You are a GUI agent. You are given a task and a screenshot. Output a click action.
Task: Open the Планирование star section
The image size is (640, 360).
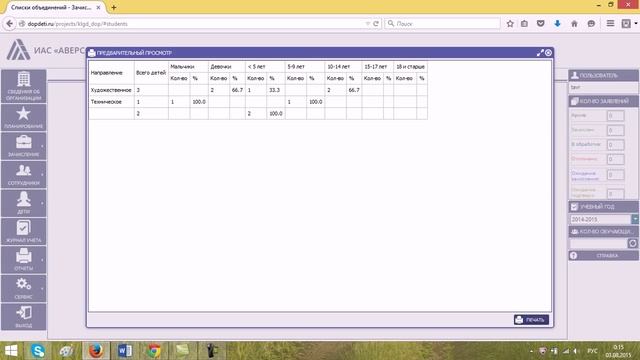(x=24, y=118)
